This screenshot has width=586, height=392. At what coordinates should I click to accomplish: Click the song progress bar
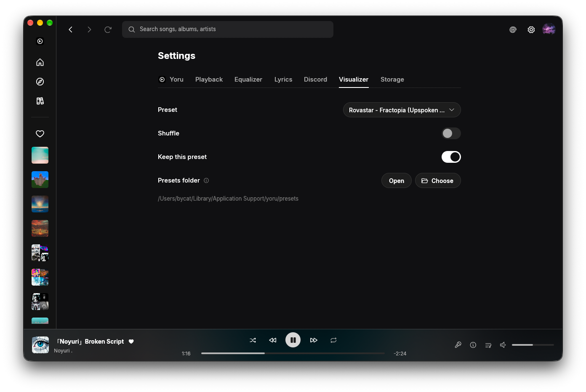[293, 353]
